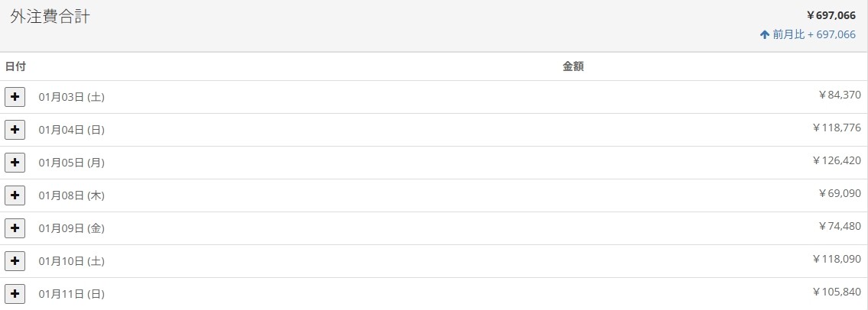The height and width of the screenshot is (310, 868).
Task: Expand the 01月11日 (日) row
Action: pyautogui.click(x=15, y=294)
